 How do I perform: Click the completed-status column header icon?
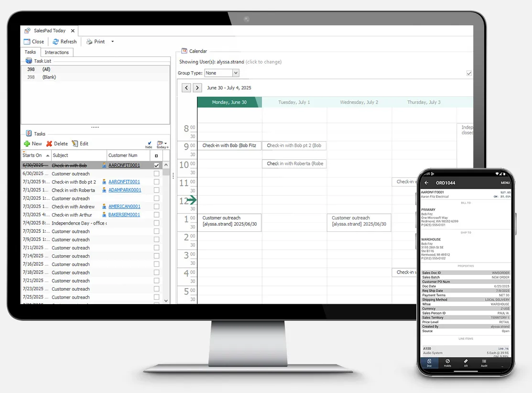pyautogui.click(x=156, y=155)
